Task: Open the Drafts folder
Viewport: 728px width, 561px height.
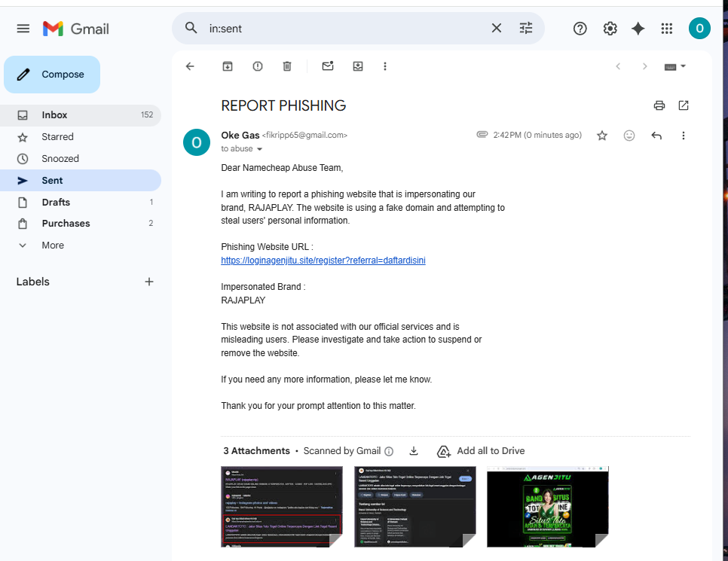Action: (x=81, y=203)
